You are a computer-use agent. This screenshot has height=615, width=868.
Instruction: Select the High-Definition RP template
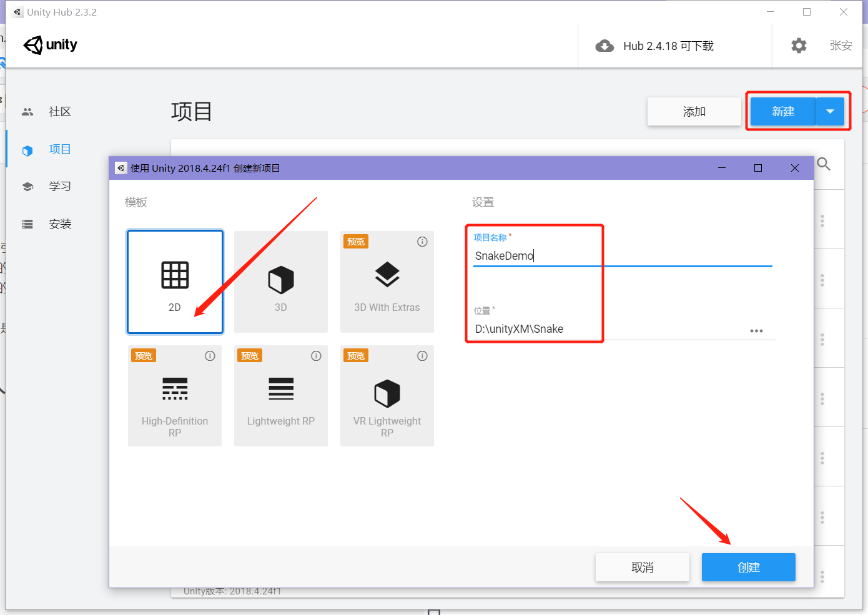pyautogui.click(x=175, y=396)
